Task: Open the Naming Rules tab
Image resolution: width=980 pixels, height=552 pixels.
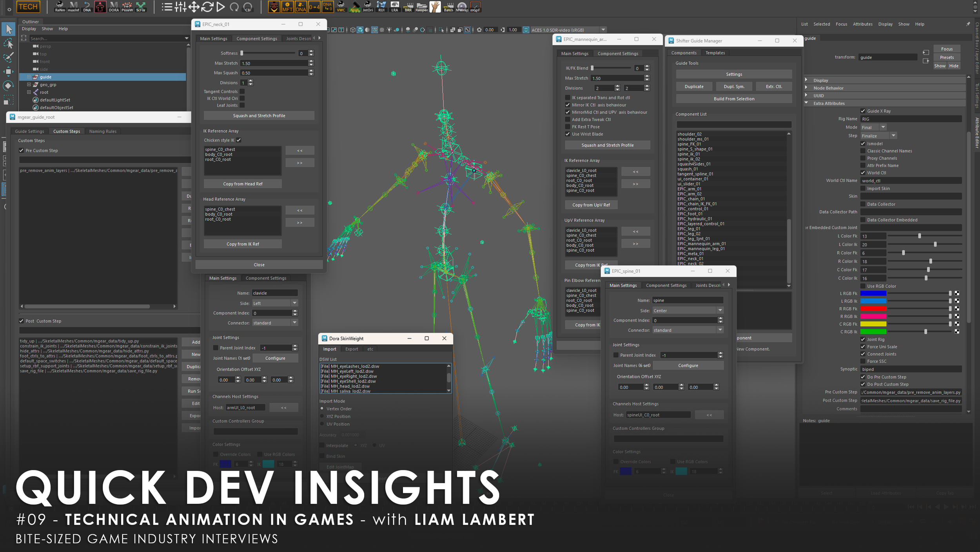Action: click(x=103, y=131)
